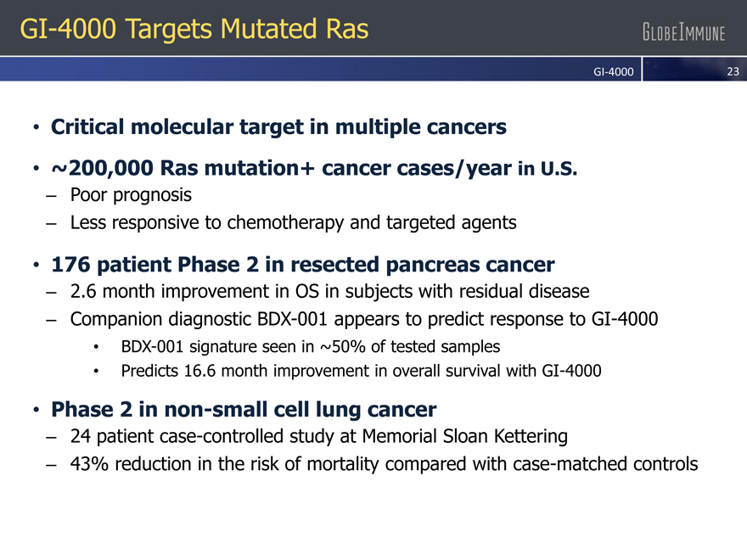This screenshot has width=747, height=560.
Task: Click the slide number 23
Action: (x=733, y=71)
